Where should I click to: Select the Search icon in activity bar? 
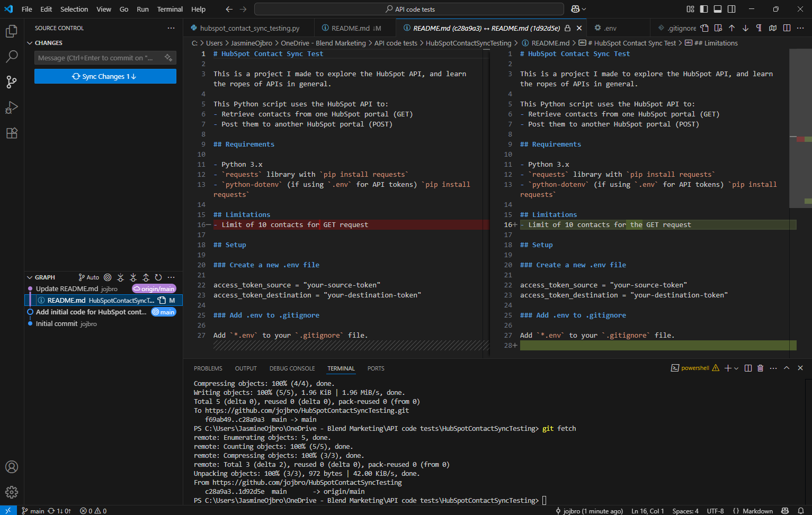coord(11,57)
